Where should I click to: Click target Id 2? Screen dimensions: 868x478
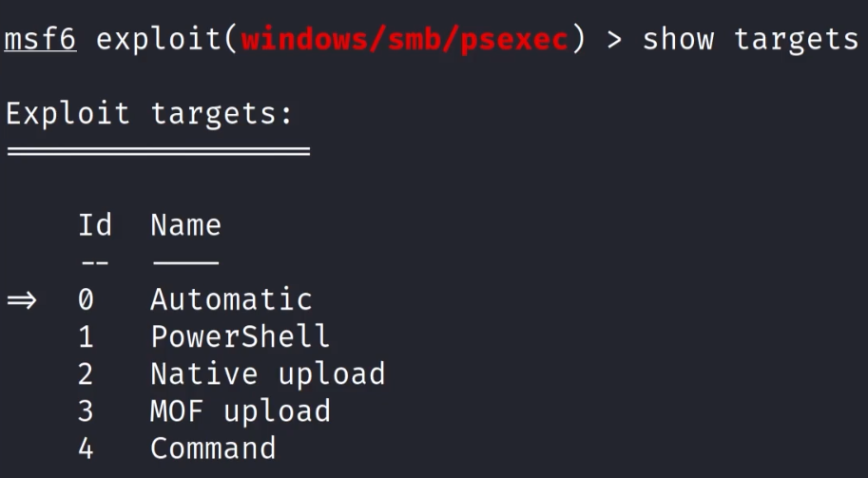click(87, 373)
